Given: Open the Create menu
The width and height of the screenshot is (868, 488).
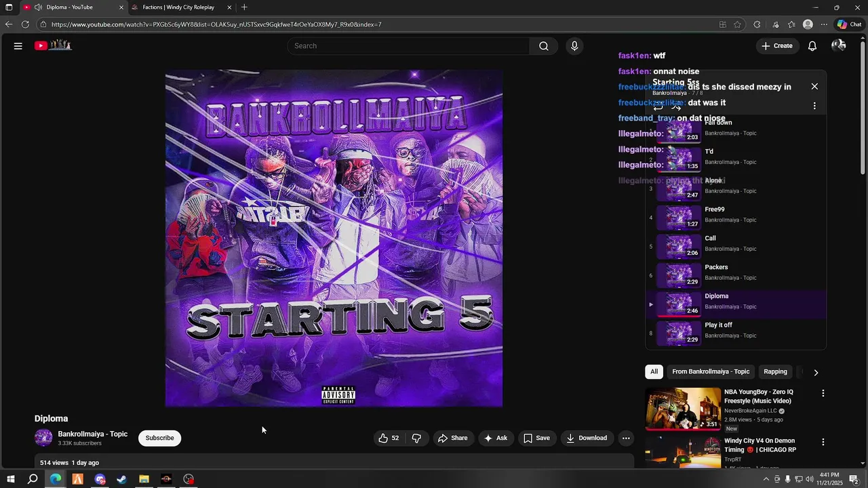Looking at the screenshot, I should point(777,46).
